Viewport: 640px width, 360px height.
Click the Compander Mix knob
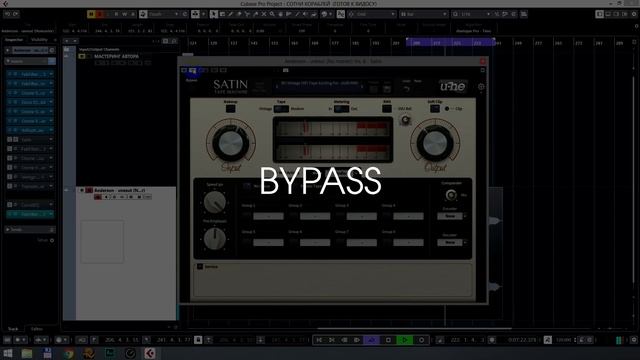pyautogui.click(x=451, y=195)
